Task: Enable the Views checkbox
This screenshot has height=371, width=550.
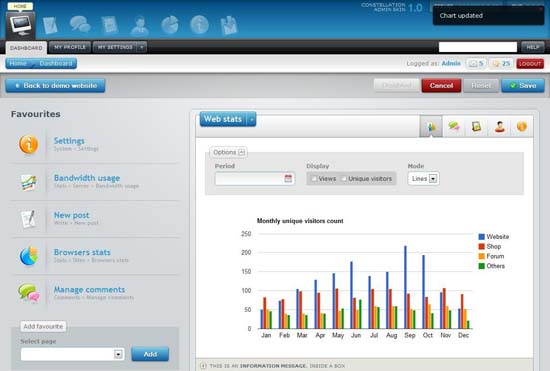Action: (x=314, y=179)
